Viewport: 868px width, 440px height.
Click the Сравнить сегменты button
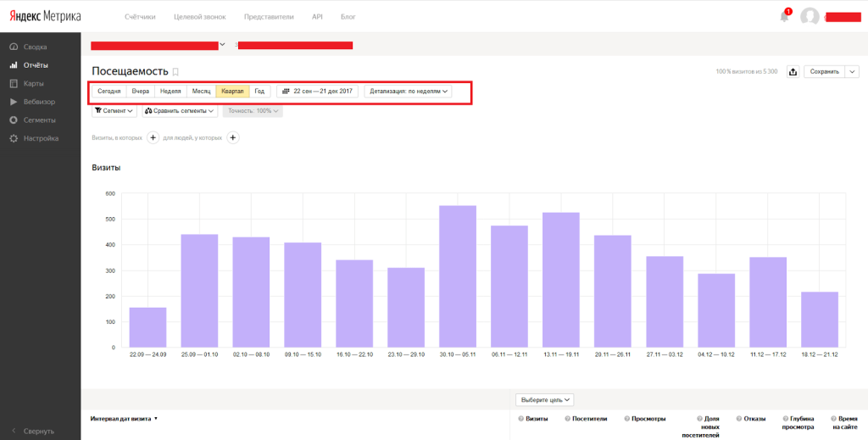point(180,111)
